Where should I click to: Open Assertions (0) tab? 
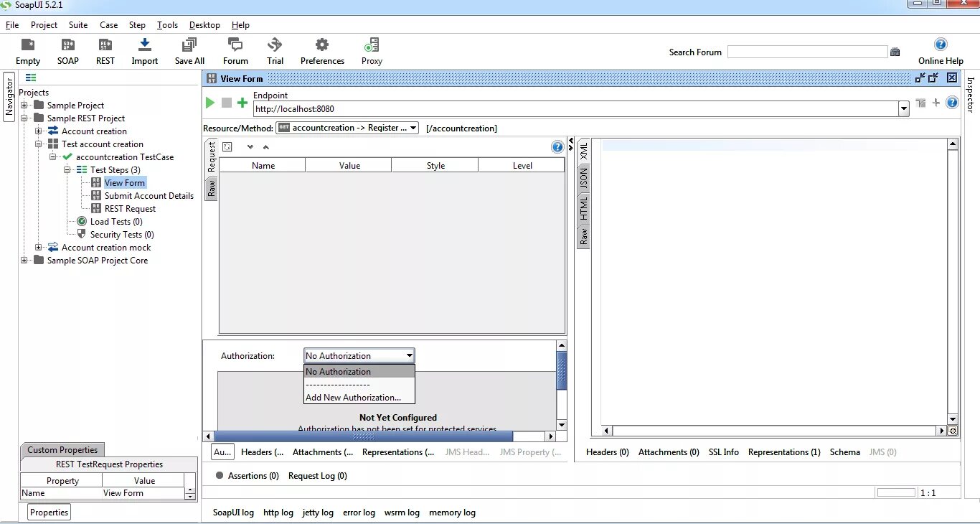tap(248, 476)
